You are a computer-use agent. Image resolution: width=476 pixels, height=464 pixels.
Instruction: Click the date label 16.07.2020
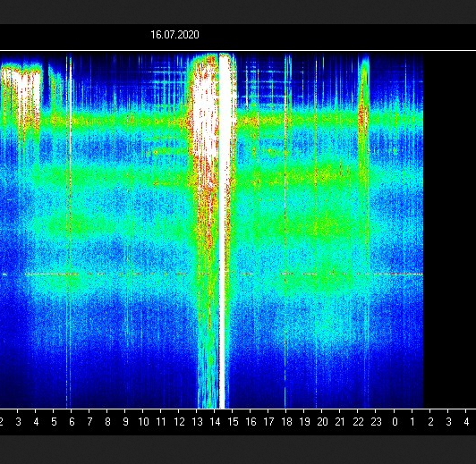click(174, 35)
